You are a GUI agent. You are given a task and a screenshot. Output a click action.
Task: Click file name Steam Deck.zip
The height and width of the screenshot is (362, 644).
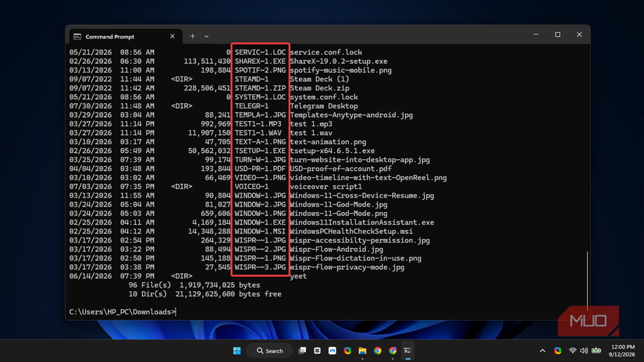pos(319,88)
